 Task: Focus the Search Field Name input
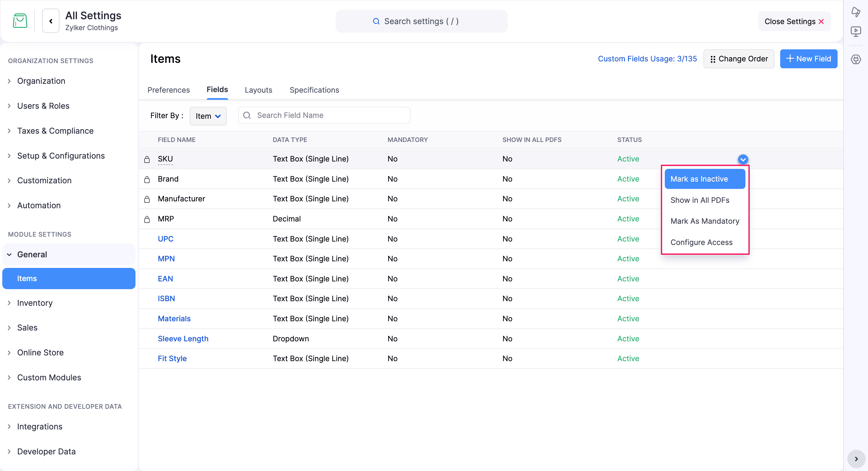[x=324, y=116]
